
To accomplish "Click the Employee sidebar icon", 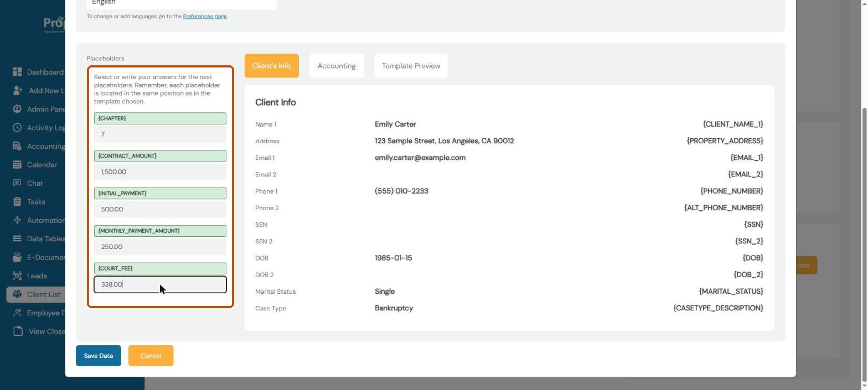I will (17, 313).
